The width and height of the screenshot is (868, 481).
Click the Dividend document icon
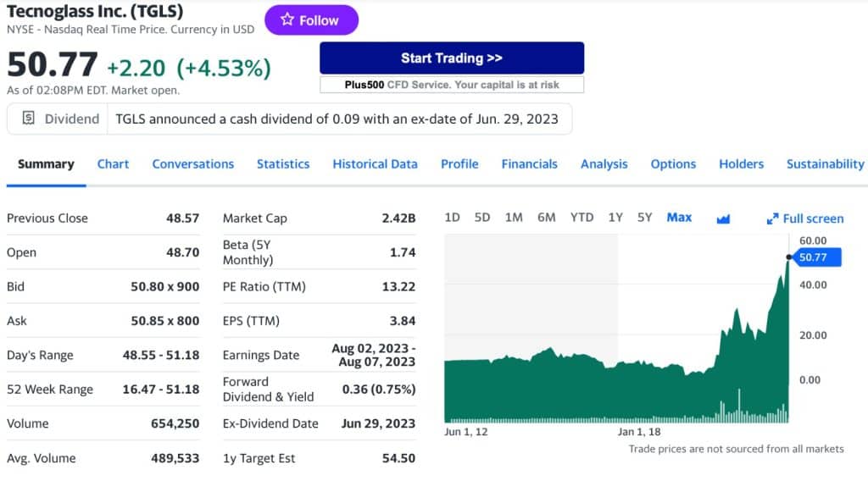point(28,119)
